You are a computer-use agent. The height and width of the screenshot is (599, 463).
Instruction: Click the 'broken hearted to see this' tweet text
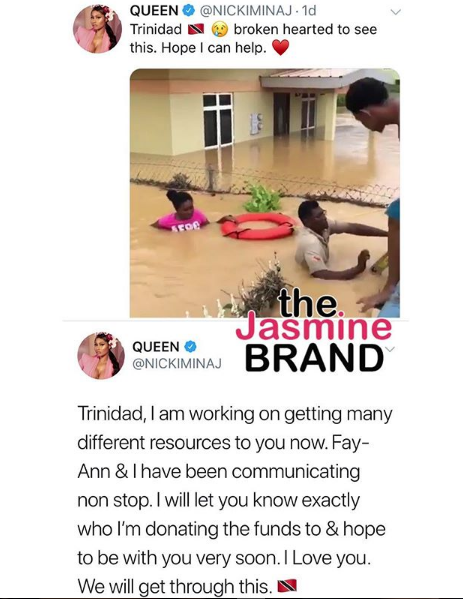coord(254,39)
